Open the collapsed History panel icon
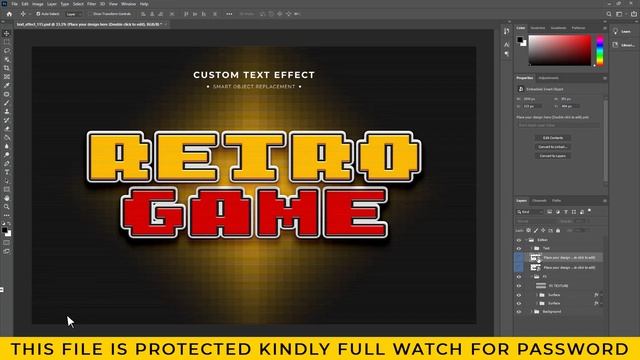 pyautogui.click(x=507, y=31)
